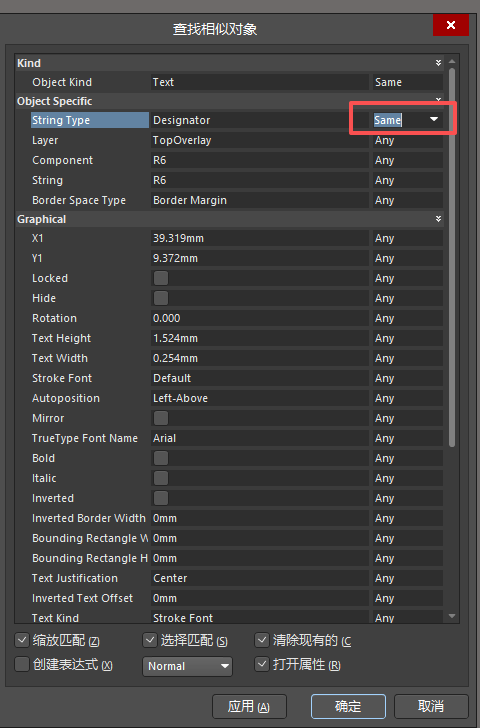Select Border Space Type match Any

click(408, 200)
